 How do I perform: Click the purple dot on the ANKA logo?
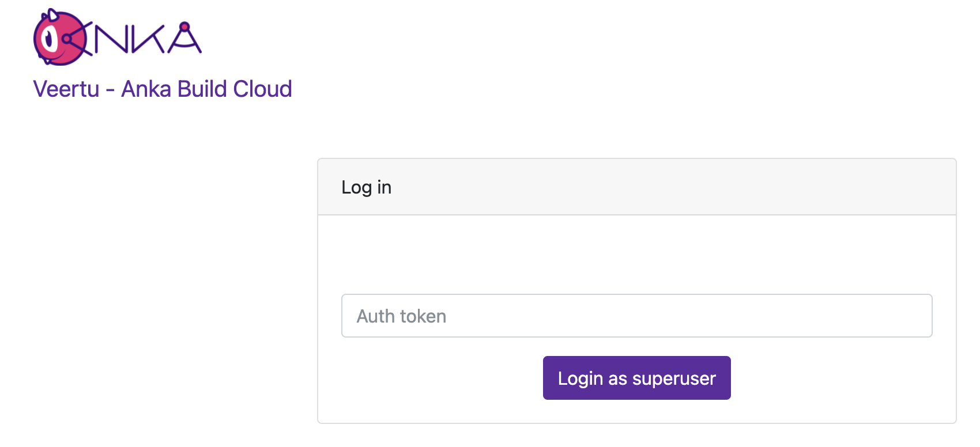pyautogui.click(x=184, y=26)
